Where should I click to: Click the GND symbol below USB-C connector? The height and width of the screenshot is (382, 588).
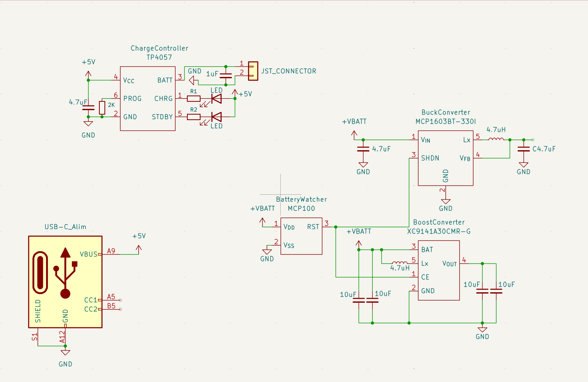pyautogui.click(x=65, y=353)
